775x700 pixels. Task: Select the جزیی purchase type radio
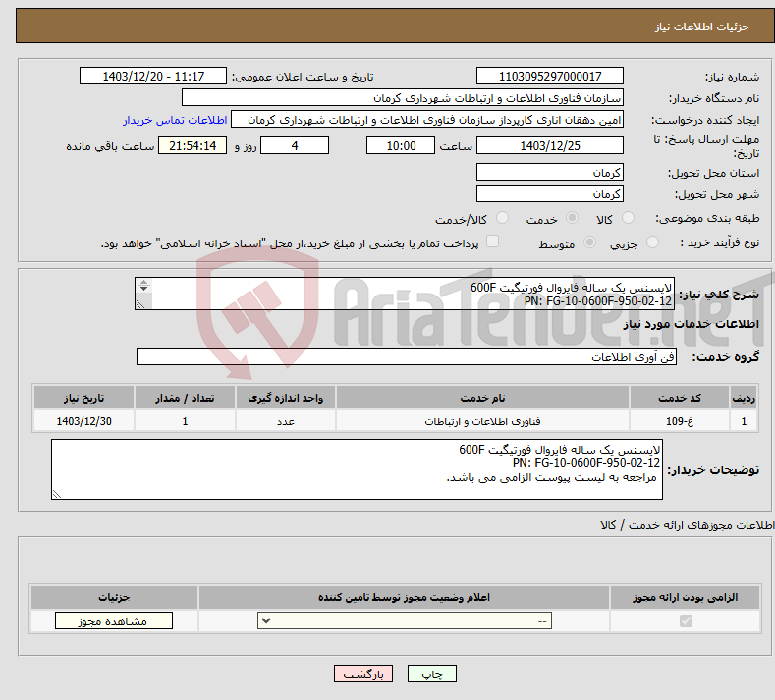(652, 242)
